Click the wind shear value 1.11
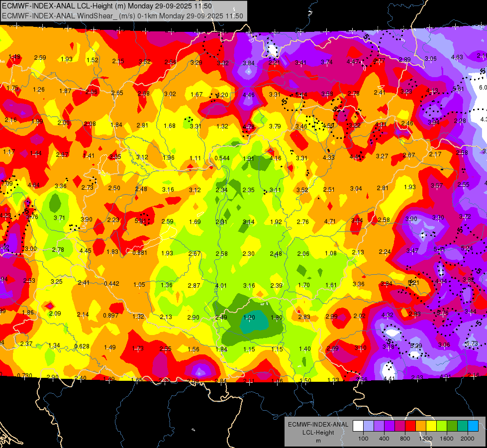 [x=195, y=158]
